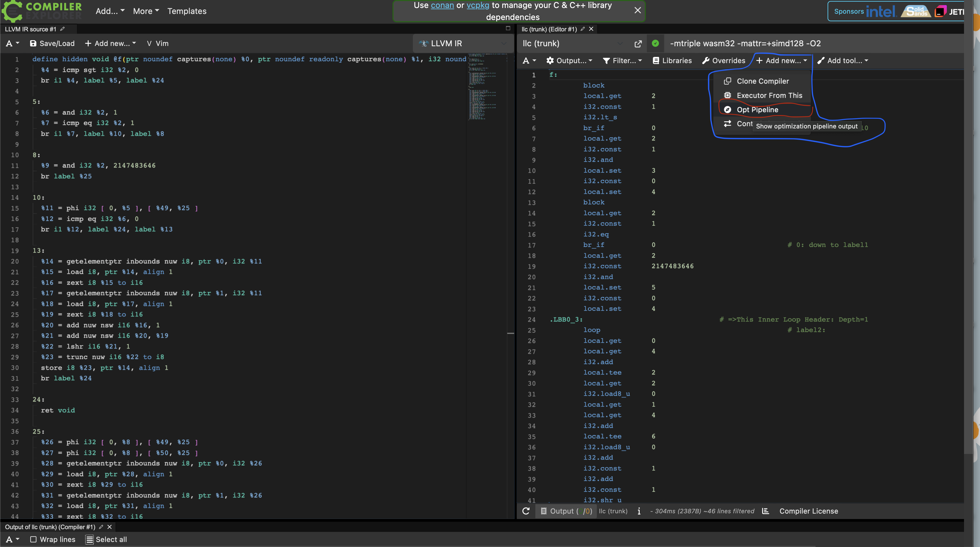Image resolution: width=980 pixels, height=547 pixels.
Task: Click the green compilation status icon
Action: (655, 43)
